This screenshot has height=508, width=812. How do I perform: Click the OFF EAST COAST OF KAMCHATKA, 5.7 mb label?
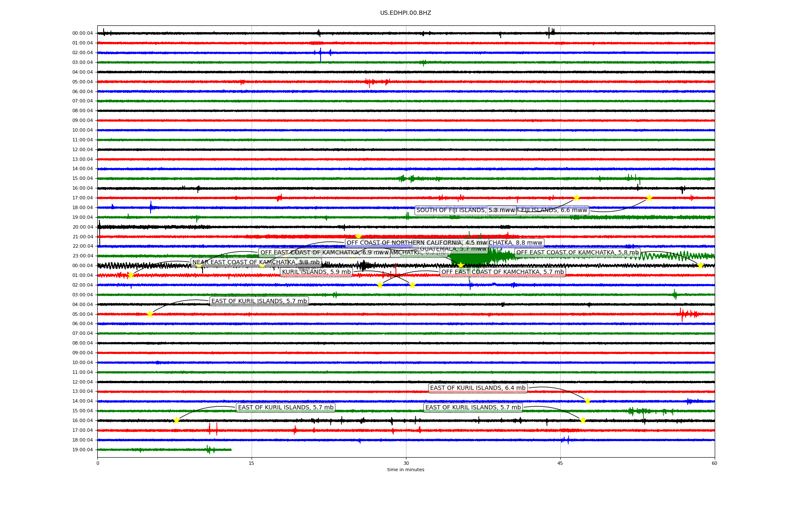pos(502,272)
